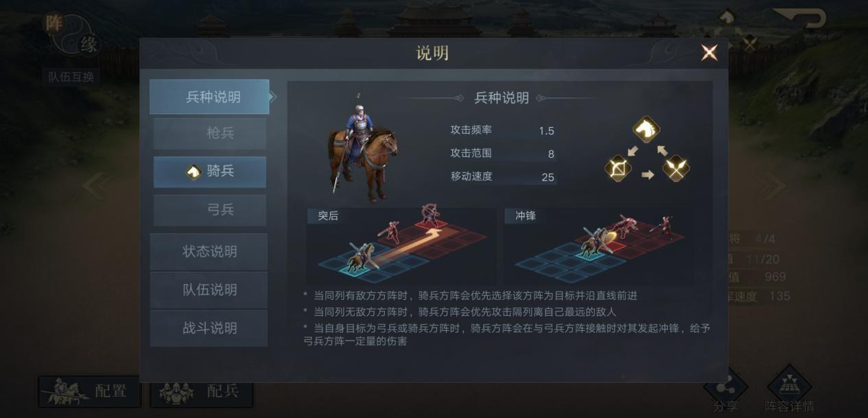
Task: Select the 兵种说明 tab
Action: [209, 97]
